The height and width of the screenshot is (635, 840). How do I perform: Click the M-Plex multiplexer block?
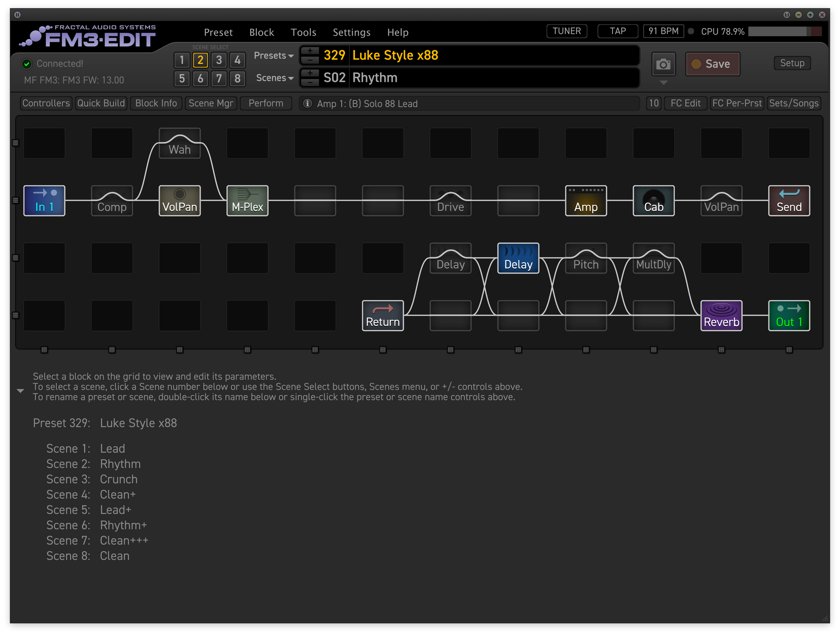(247, 201)
